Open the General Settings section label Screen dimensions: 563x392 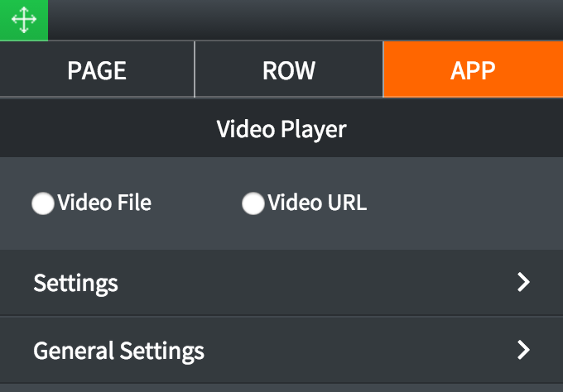tap(119, 351)
